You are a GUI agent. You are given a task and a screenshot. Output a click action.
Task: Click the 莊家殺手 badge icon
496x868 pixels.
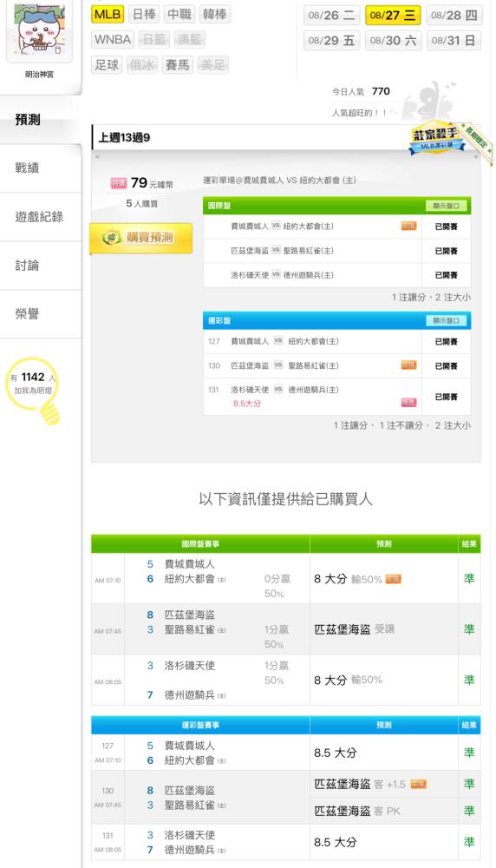pos(435,138)
